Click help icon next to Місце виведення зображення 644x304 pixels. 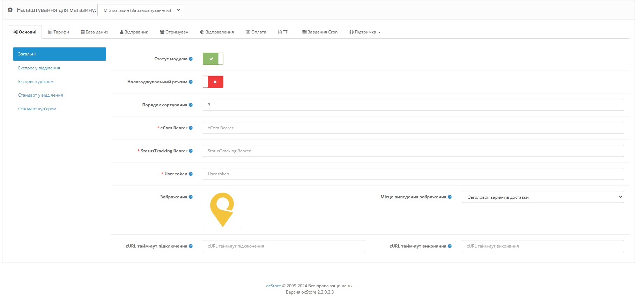pyautogui.click(x=450, y=197)
